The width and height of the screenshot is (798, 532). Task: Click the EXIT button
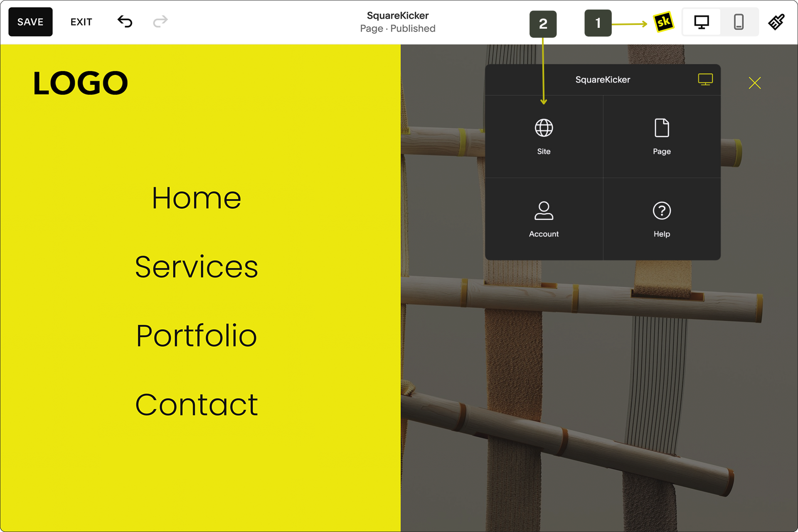[81, 22]
